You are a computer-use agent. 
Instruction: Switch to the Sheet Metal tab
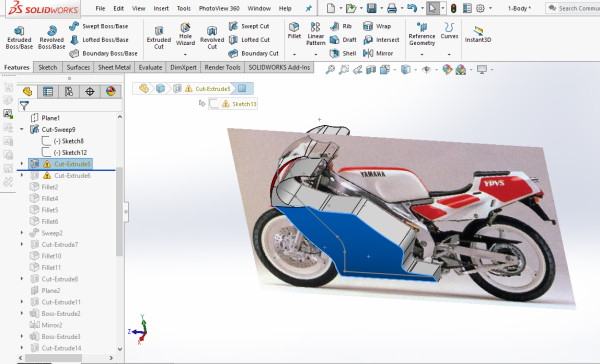114,67
